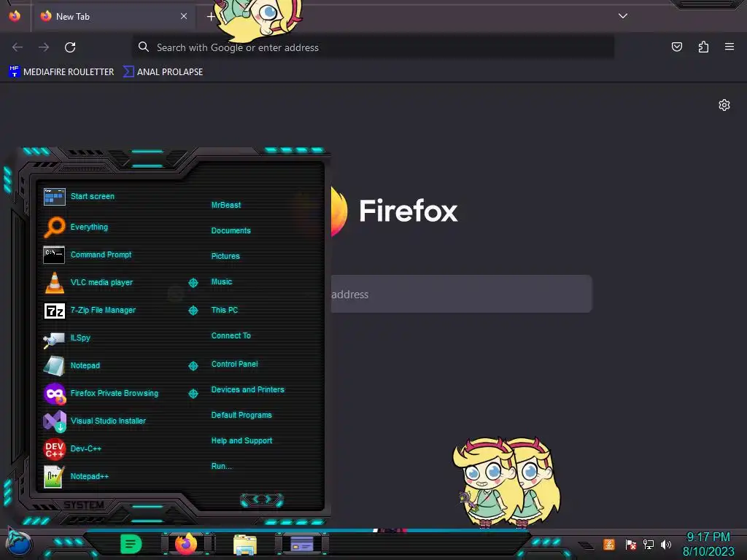Open Notepad++ icon
The image size is (747, 560).
[54, 476]
